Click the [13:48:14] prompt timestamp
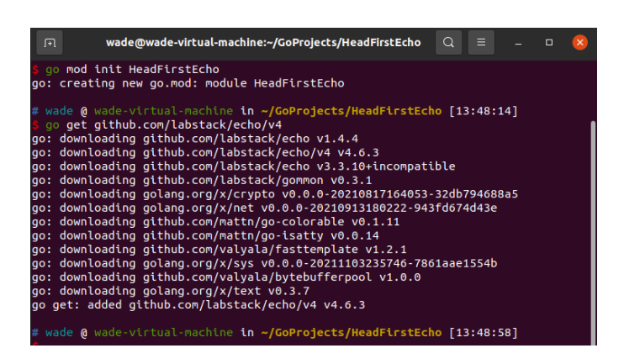This screenshot has width=624, height=364. click(x=484, y=111)
